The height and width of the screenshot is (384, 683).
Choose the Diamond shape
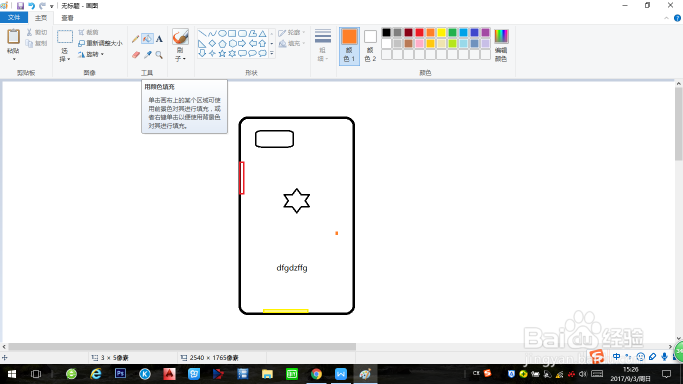pos(212,44)
